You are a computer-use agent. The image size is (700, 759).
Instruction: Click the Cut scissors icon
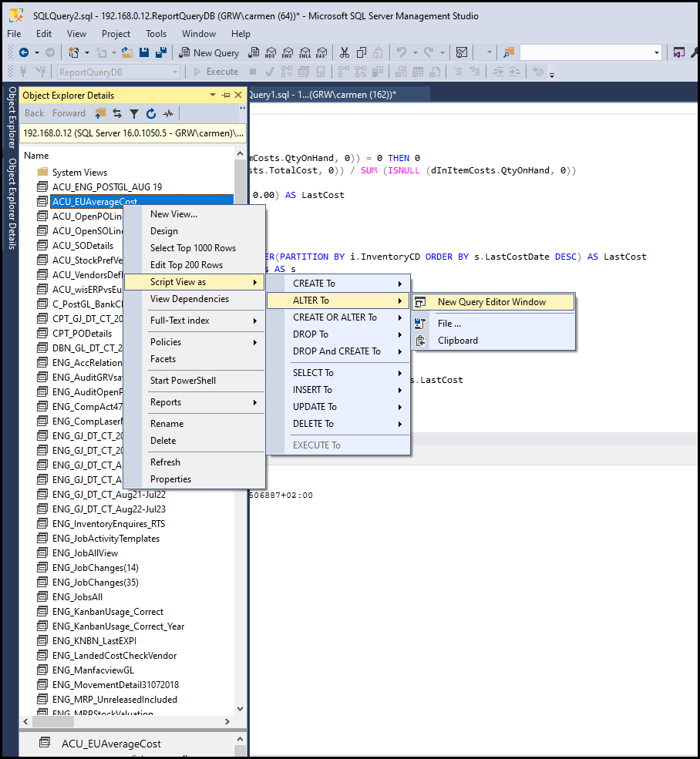pos(344,52)
